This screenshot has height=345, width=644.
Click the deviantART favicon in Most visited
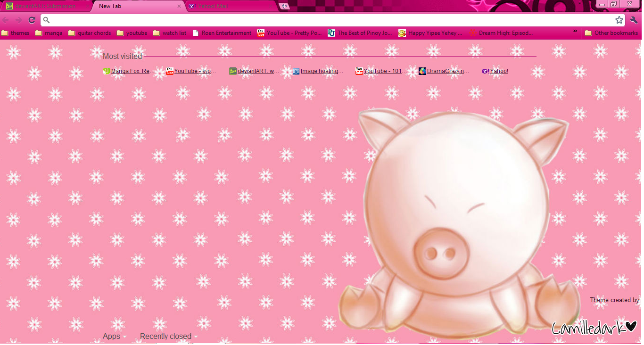(233, 71)
